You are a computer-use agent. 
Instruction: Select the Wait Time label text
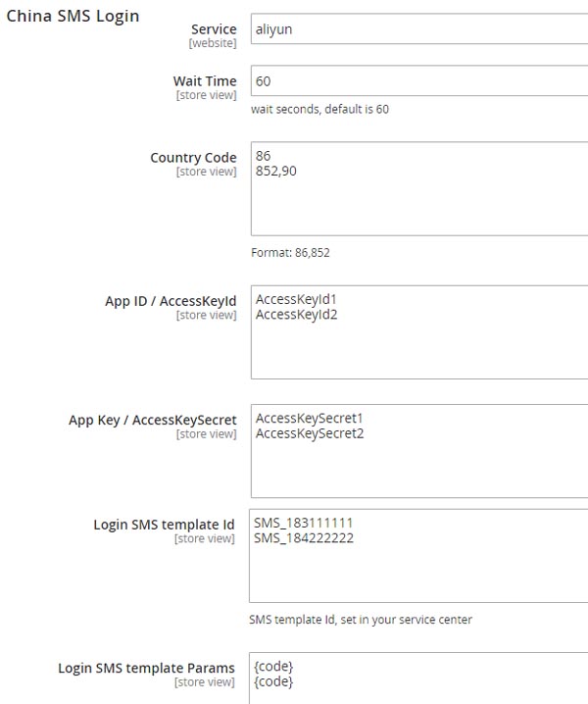tap(205, 80)
